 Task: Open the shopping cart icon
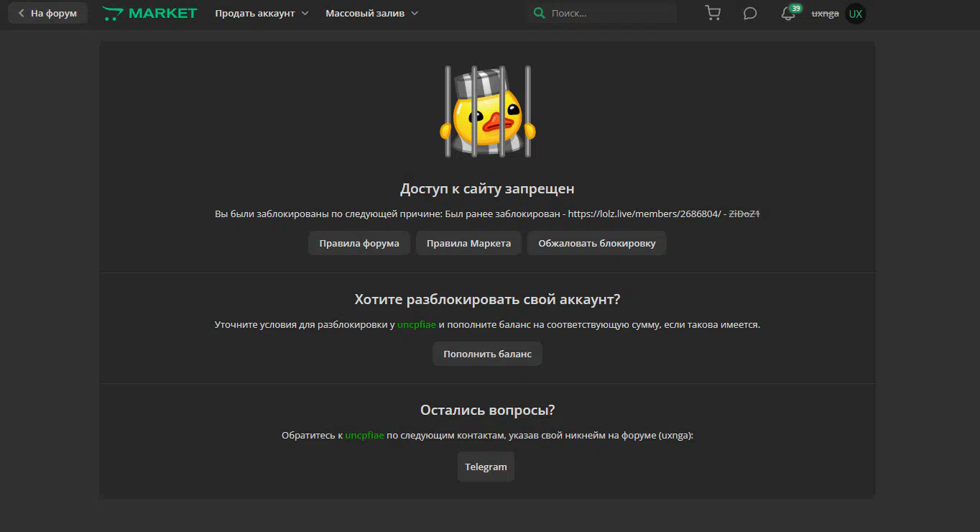(713, 13)
